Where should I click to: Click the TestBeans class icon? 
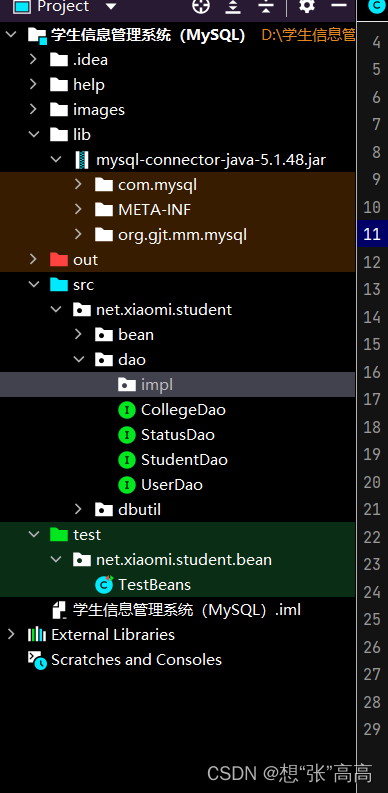pyautogui.click(x=104, y=585)
